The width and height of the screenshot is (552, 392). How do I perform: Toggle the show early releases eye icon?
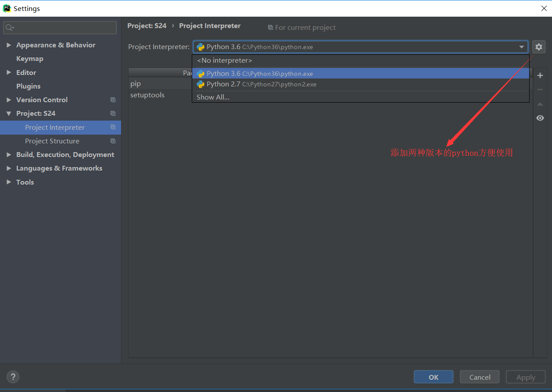click(x=540, y=118)
